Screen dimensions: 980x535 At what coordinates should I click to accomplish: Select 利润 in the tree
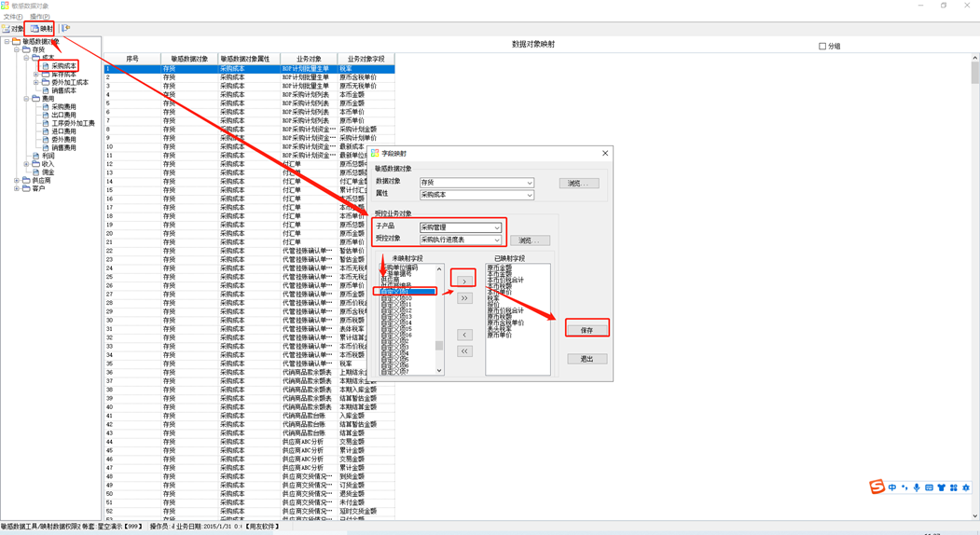point(48,156)
